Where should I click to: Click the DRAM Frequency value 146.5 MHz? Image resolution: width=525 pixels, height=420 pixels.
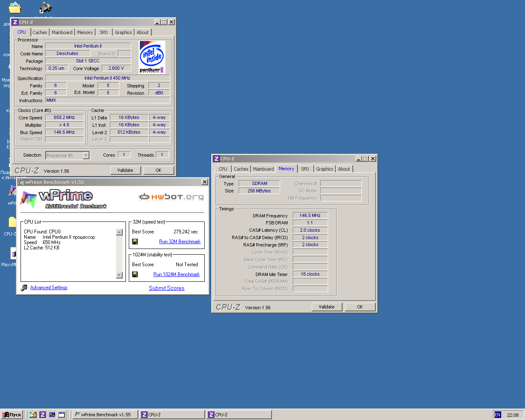[310, 215]
